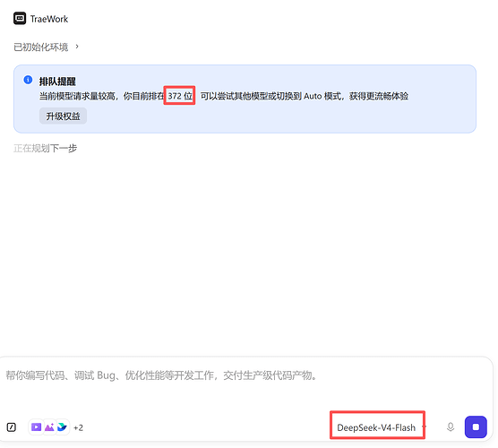This screenshot has width=498, height=448.
Task: Expand the 已初始化环境 chevron
Action: click(77, 47)
